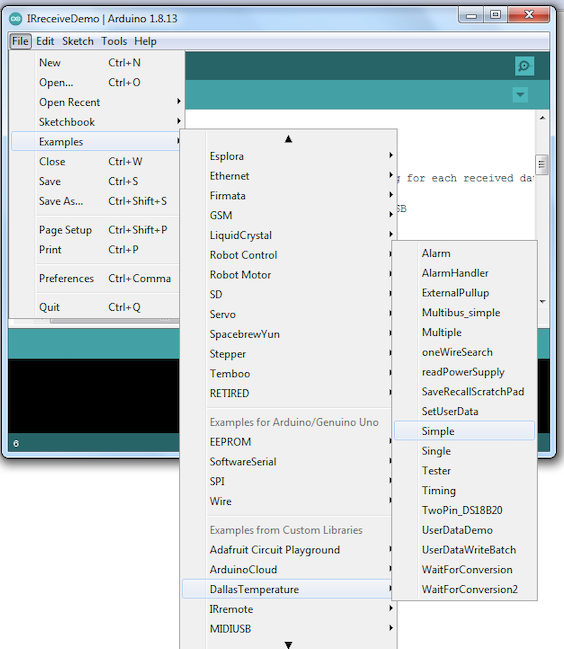564x649 pixels.
Task: Choose Open... in the File menu
Action: click(98, 82)
